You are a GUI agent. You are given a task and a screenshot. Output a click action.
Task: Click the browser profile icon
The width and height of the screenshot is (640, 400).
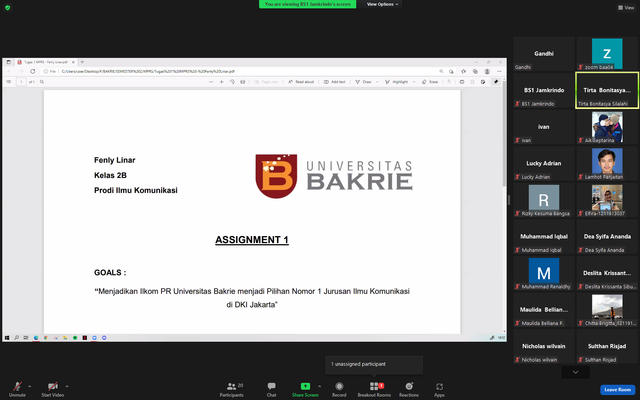coord(487,71)
